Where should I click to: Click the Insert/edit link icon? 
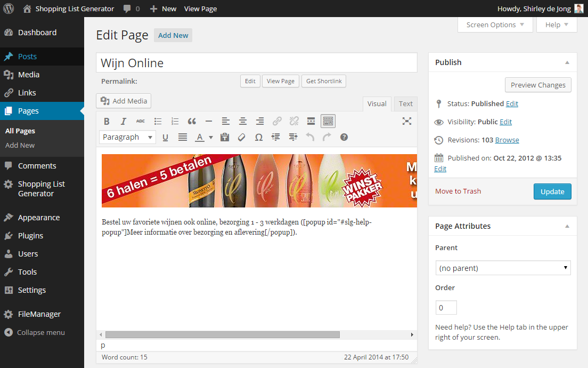tap(277, 122)
